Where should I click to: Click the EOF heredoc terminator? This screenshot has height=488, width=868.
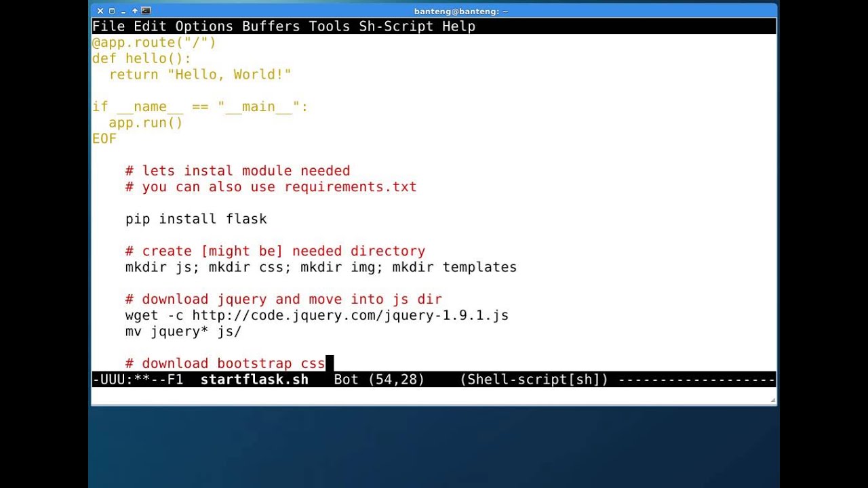click(104, 139)
